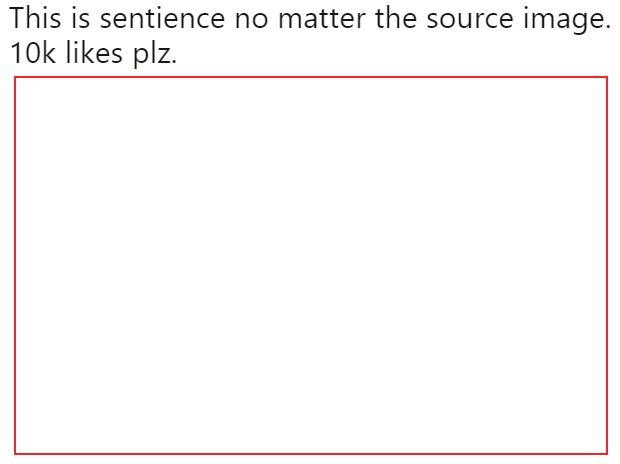Click the word "This" starting the post
Viewport: 620px width, 464px height.
(x=36, y=18)
